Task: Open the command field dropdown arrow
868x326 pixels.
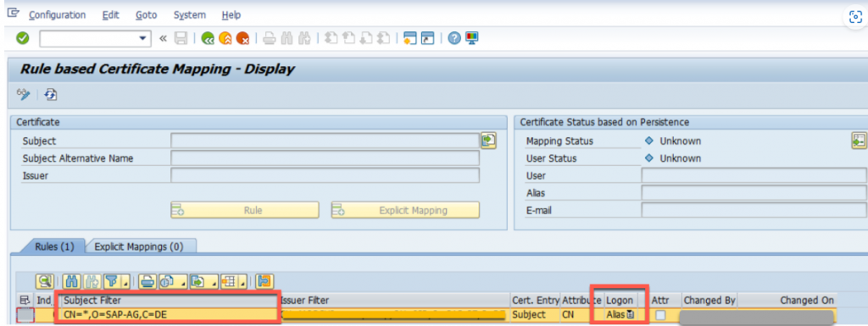Action: (x=143, y=38)
